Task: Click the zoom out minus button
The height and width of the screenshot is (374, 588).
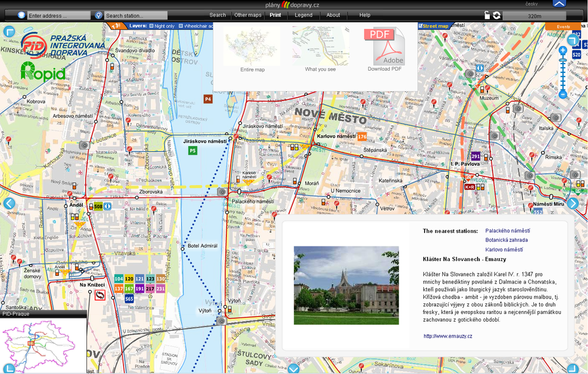Action: coord(563,94)
